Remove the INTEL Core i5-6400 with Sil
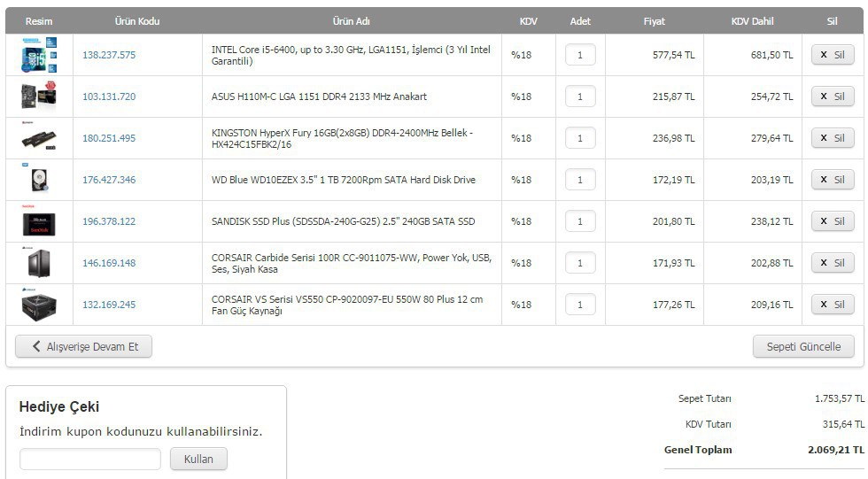 coord(833,55)
